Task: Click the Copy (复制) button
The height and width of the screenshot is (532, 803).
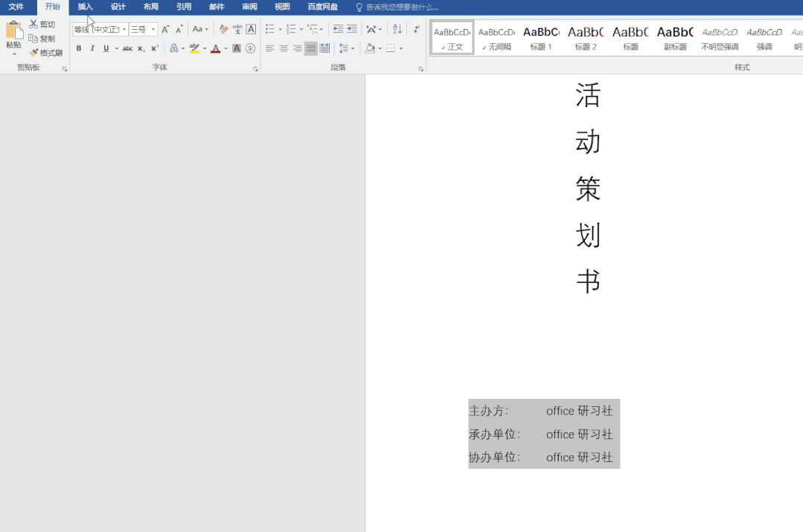Action: tap(42, 39)
